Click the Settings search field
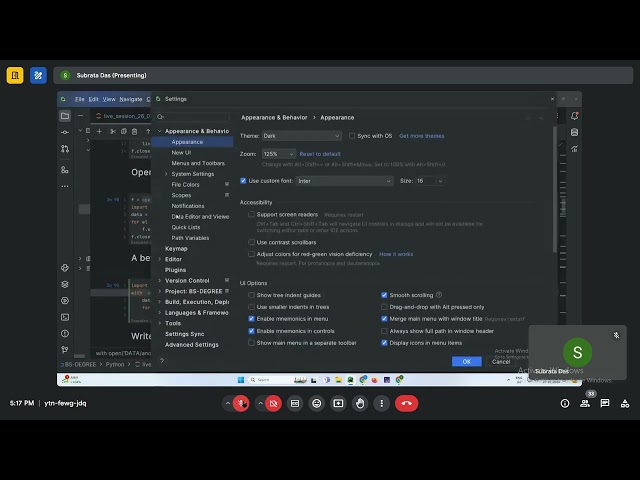The height and width of the screenshot is (480, 640). (193, 117)
